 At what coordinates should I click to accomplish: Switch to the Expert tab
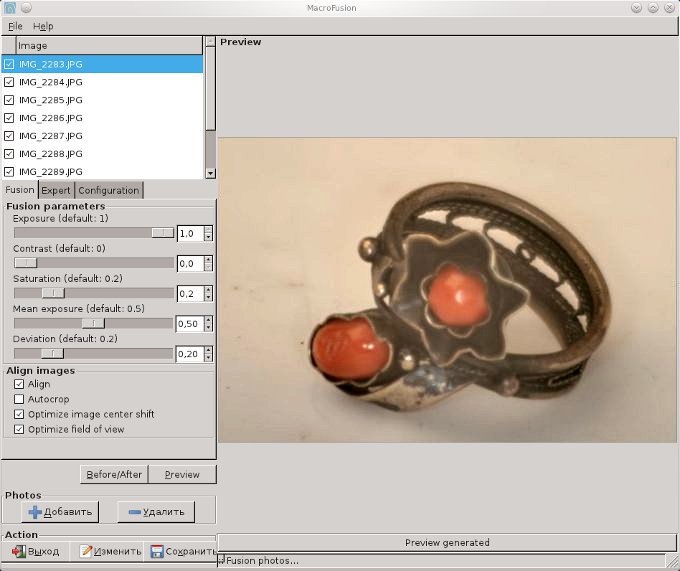click(56, 190)
